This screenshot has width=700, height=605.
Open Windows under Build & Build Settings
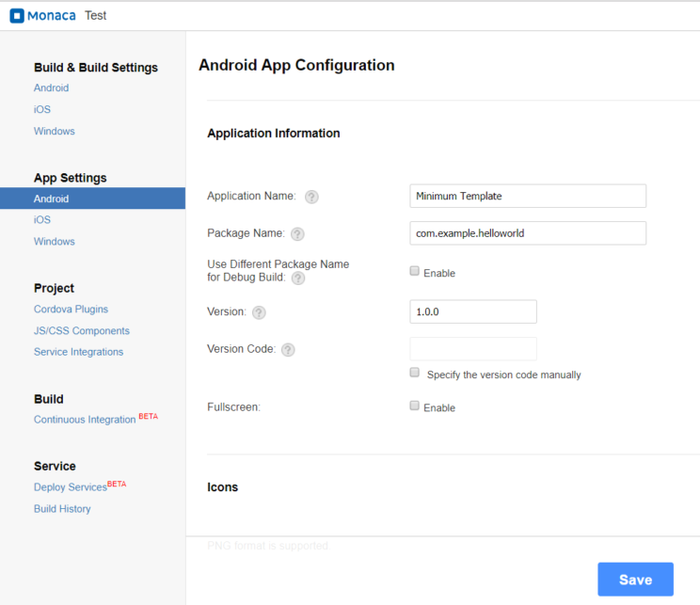coord(55,132)
